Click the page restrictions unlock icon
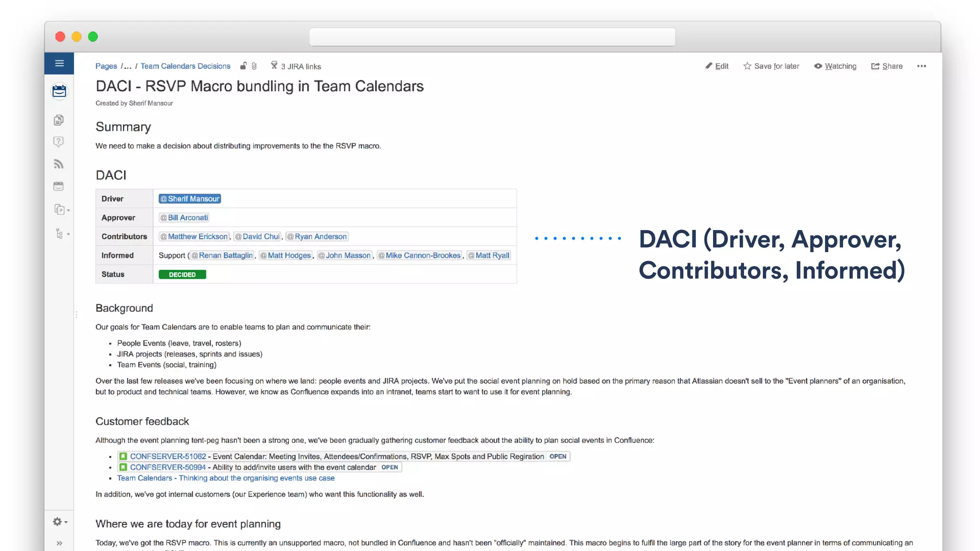Image resolution: width=980 pixels, height=551 pixels. tap(244, 66)
